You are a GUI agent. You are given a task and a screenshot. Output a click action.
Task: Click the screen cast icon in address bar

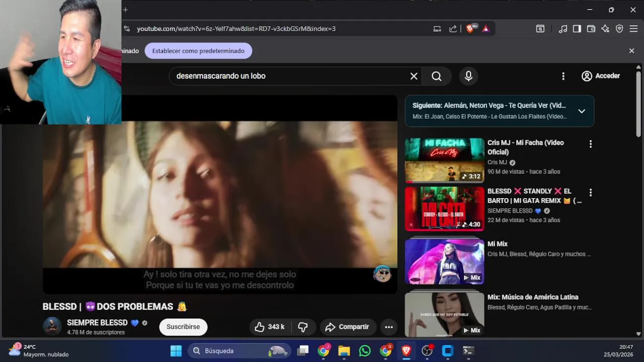437,29
